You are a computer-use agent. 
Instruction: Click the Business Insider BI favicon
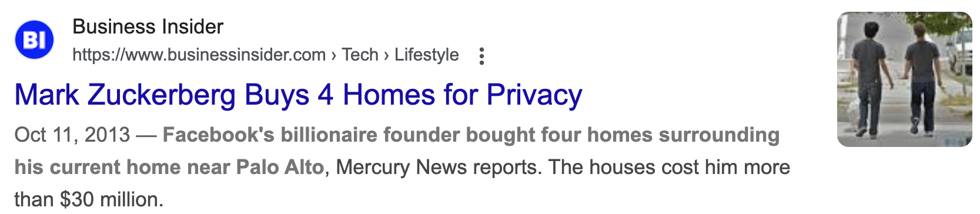34,40
